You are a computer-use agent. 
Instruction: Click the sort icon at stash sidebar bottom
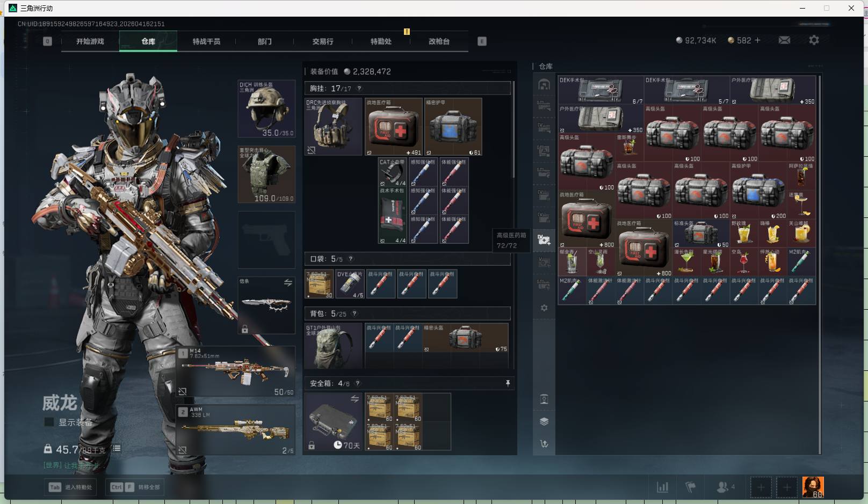[x=544, y=444]
